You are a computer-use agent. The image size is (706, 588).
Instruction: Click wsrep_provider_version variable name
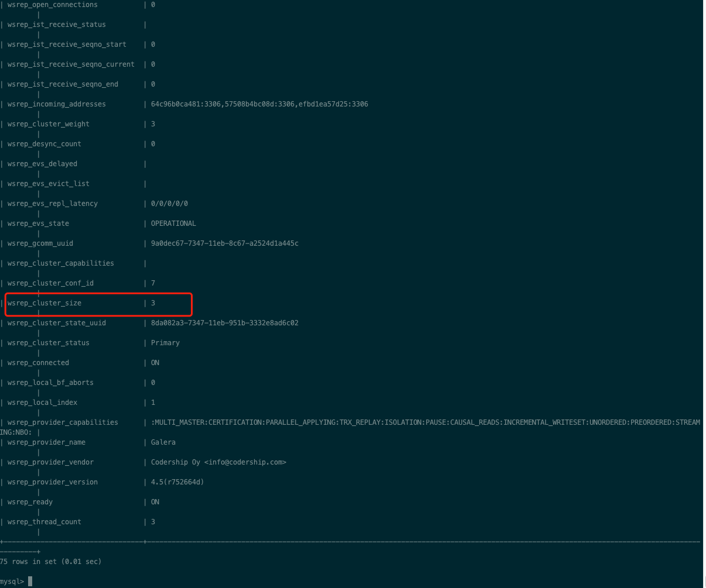[x=53, y=482]
